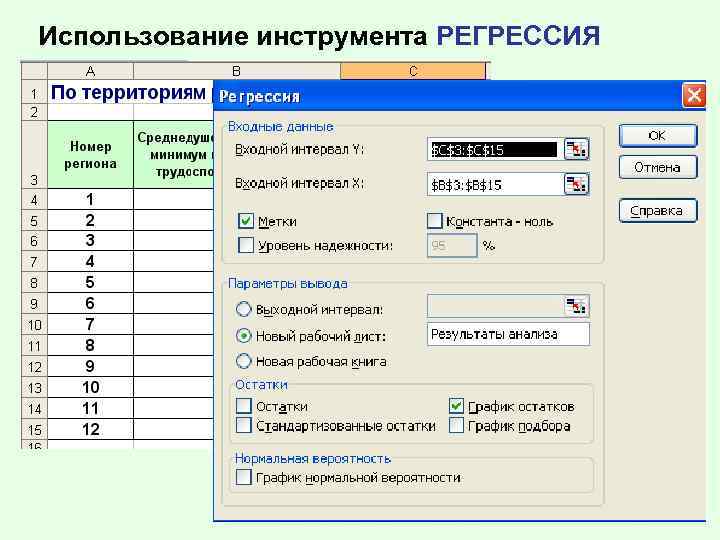Uncheck the Метки checkbox

(x=246, y=221)
